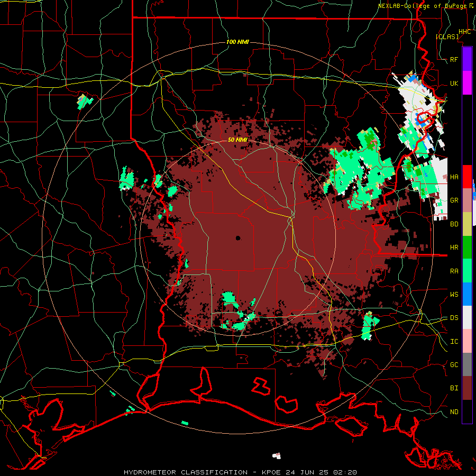Select the salmon GR legend color block

click(x=467, y=200)
